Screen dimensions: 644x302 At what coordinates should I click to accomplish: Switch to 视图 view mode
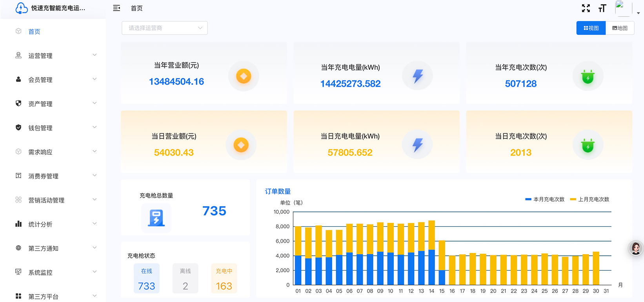591,28
